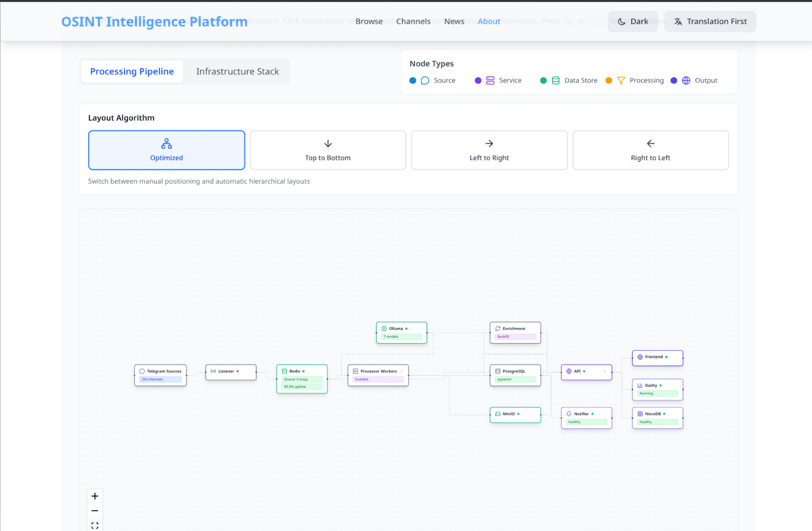Click the Ollama brain icon
This screenshot has width=812, height=531.
pyautogui.click(x=384, y=329)
